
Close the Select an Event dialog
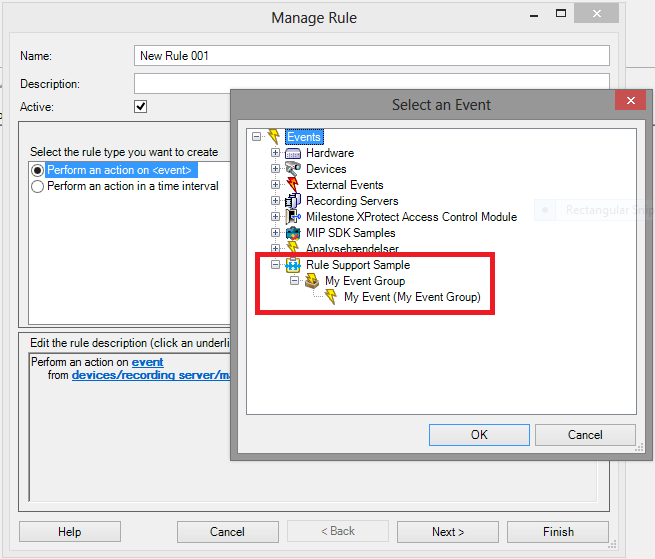[631, 100]
